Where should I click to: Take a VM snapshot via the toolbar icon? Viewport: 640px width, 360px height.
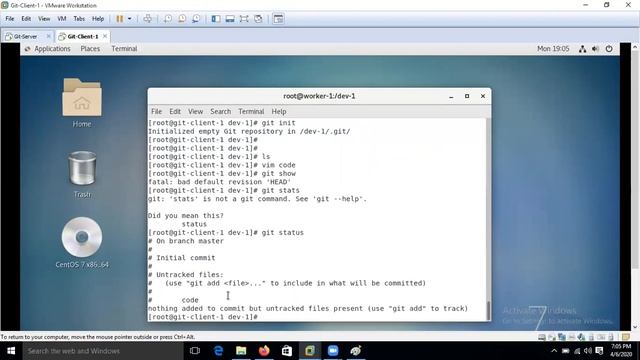pyautogui.click(x=168, y=19)
